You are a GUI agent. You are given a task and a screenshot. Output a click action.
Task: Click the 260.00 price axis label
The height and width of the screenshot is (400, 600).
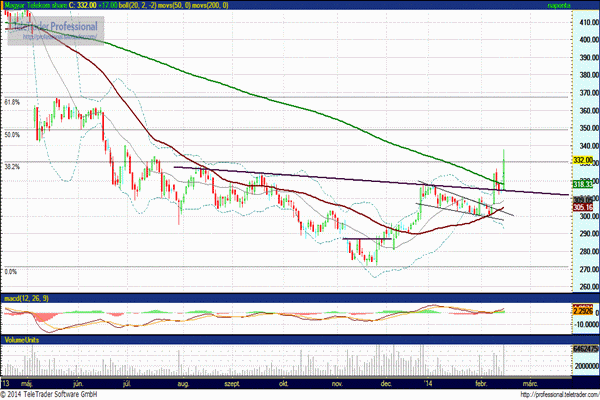click(x=589, y=287)
